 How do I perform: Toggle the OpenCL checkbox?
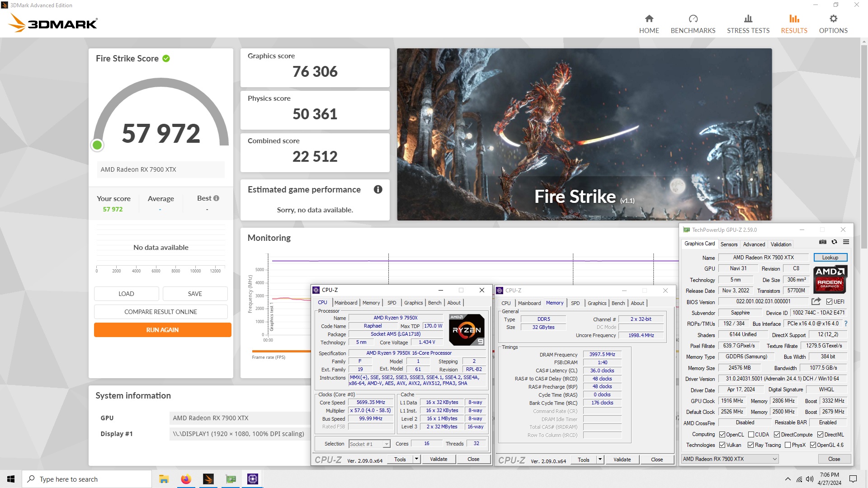tap(722, 435)
